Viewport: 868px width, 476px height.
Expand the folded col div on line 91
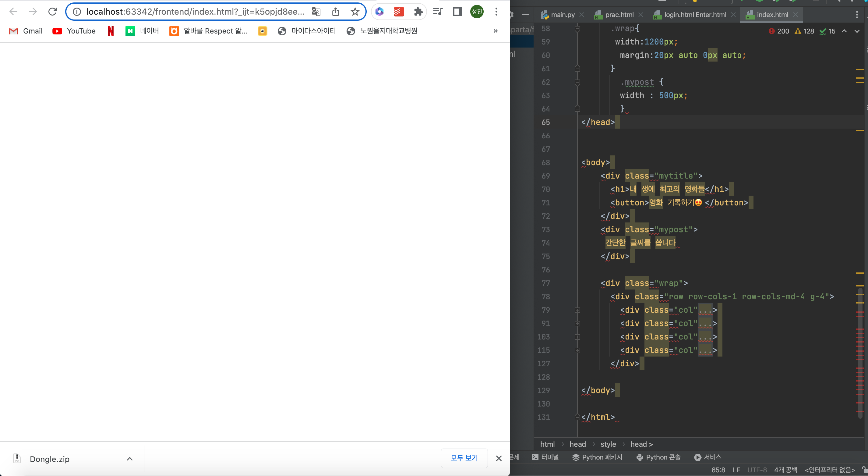577,324
